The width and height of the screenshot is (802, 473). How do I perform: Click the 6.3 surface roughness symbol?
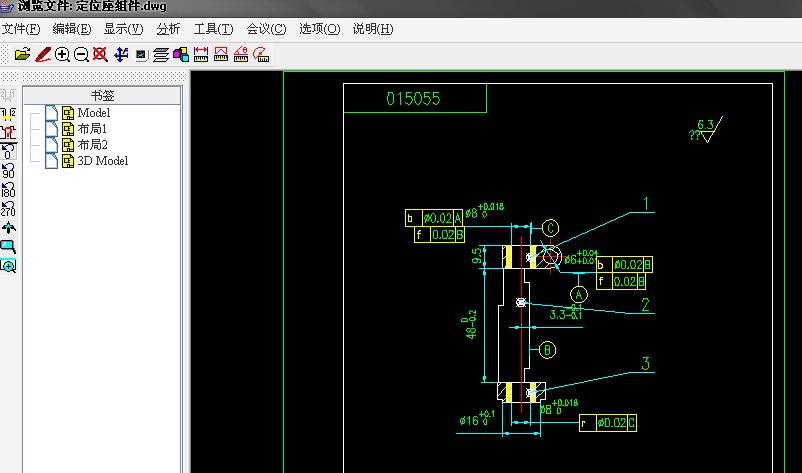coord(707,130)
